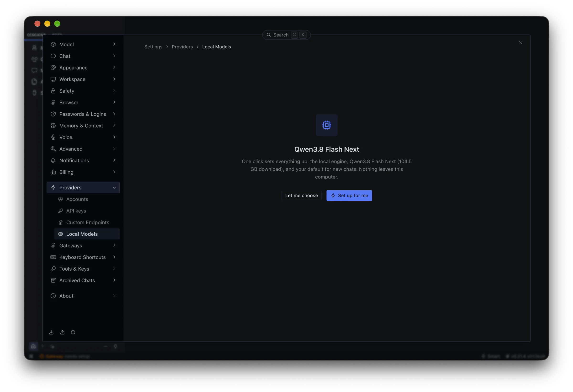The width and height of the screenshot is (573, 392).
Task: Choose the Let me choose option
Action: point(301,195)
